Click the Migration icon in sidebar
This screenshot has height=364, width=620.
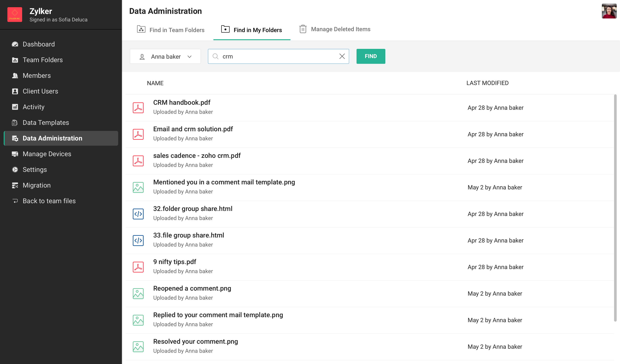click(x=15, y=185)
